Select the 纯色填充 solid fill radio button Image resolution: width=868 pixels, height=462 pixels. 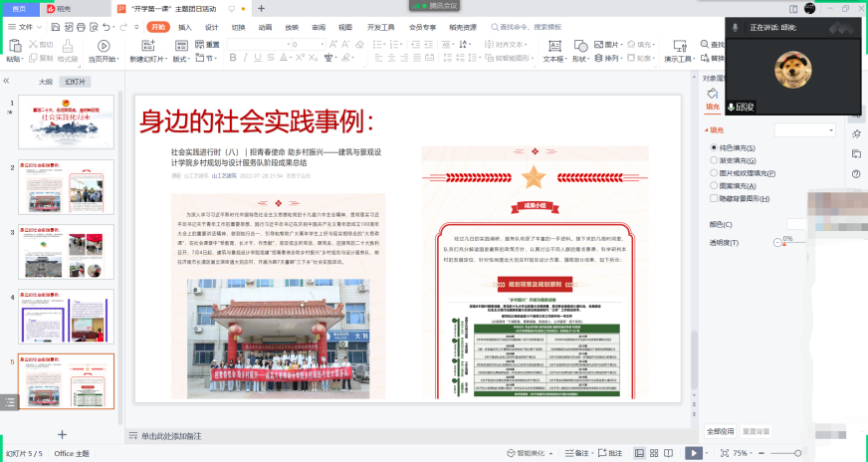point(715,147)
